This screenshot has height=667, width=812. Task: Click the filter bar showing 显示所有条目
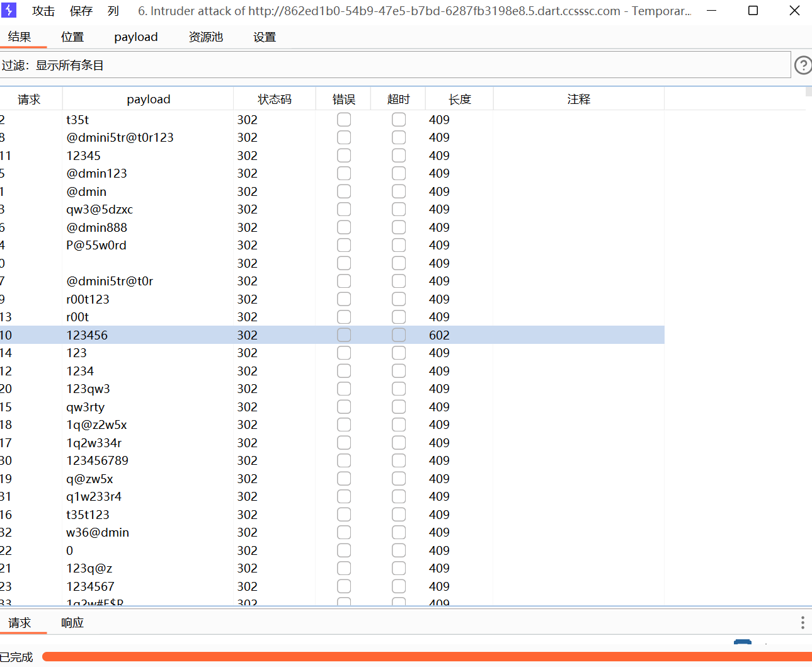395,66
